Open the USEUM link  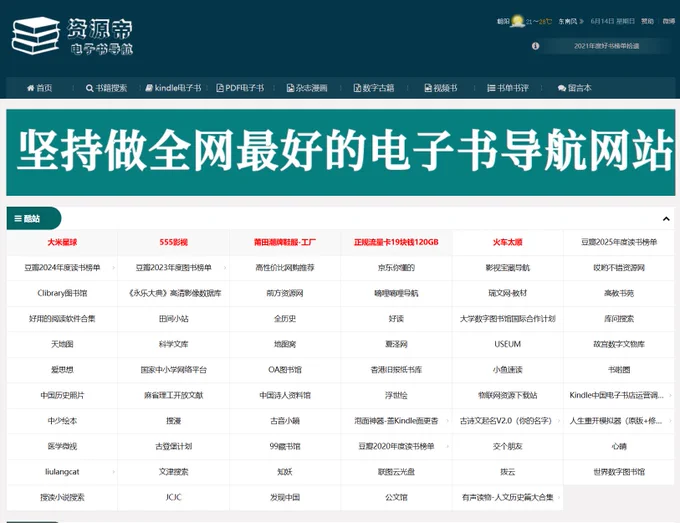coord(507,344)
